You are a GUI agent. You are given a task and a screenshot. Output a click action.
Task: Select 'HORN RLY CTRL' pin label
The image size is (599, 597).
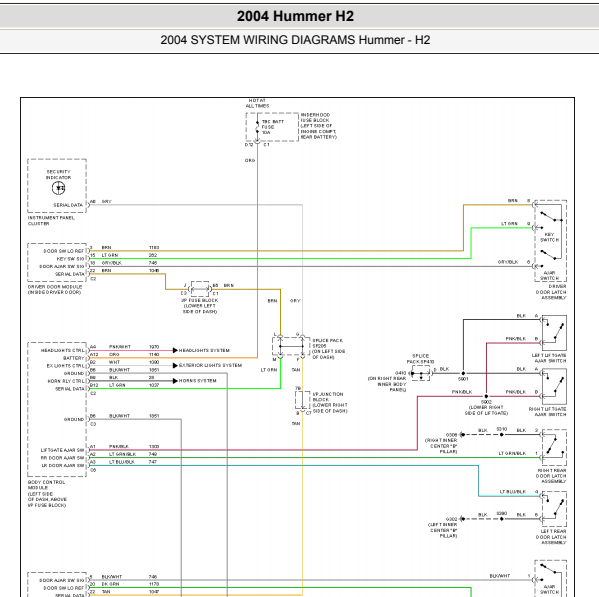pos(66,381)
